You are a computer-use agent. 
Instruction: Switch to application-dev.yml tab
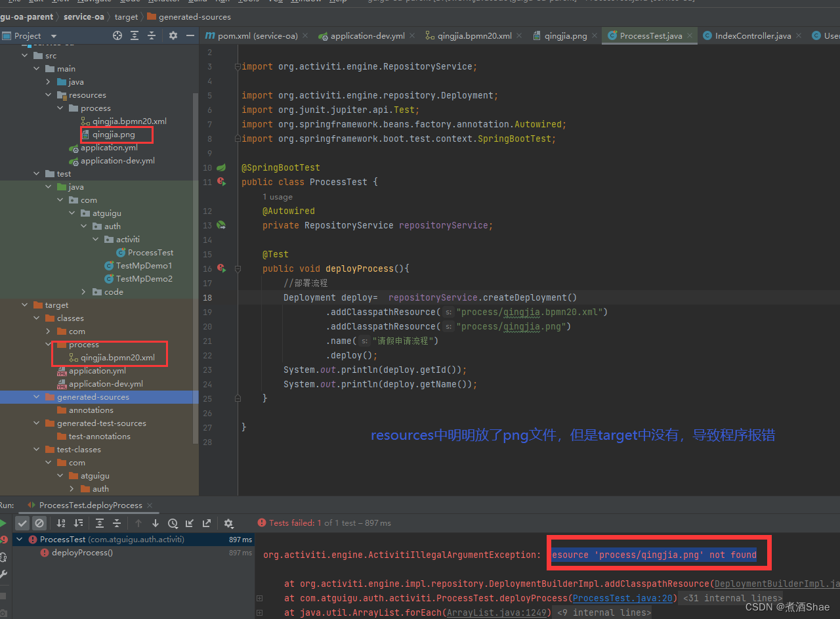tap(362, 36)
